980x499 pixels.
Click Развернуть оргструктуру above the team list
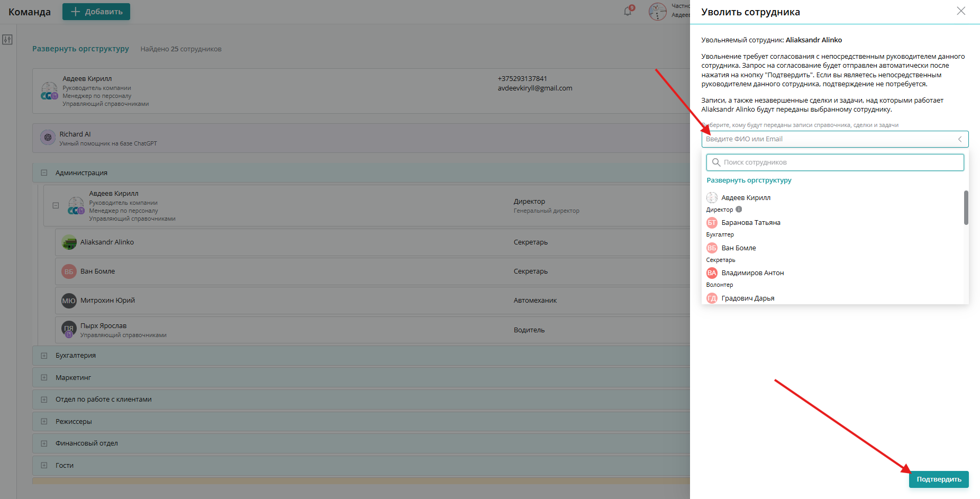pyautogui.click(x=80, y=49)
